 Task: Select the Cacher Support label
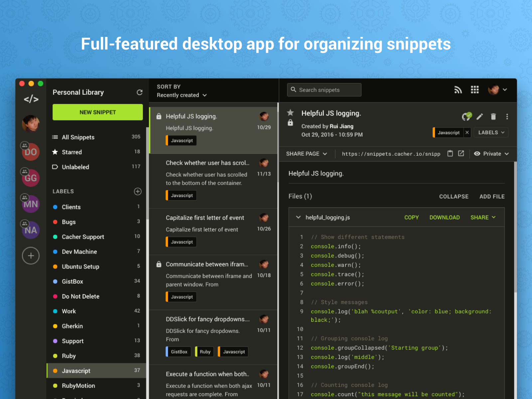[x=96, y=237]
